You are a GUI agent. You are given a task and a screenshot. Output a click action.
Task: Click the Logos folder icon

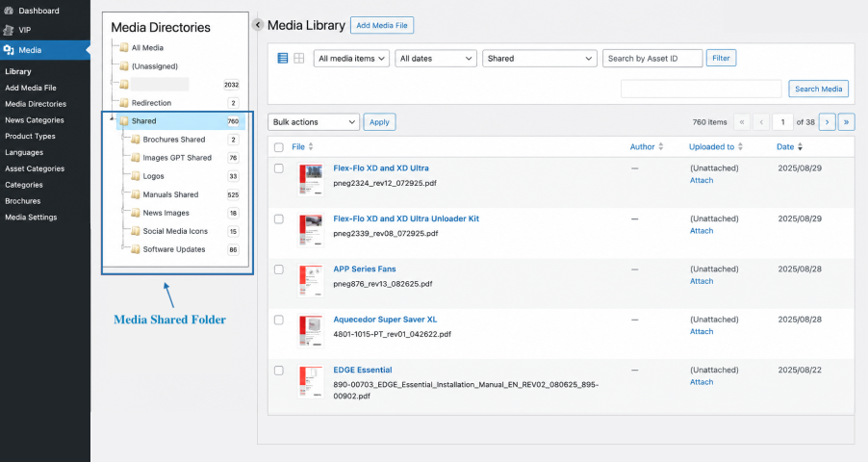(135, 176)
